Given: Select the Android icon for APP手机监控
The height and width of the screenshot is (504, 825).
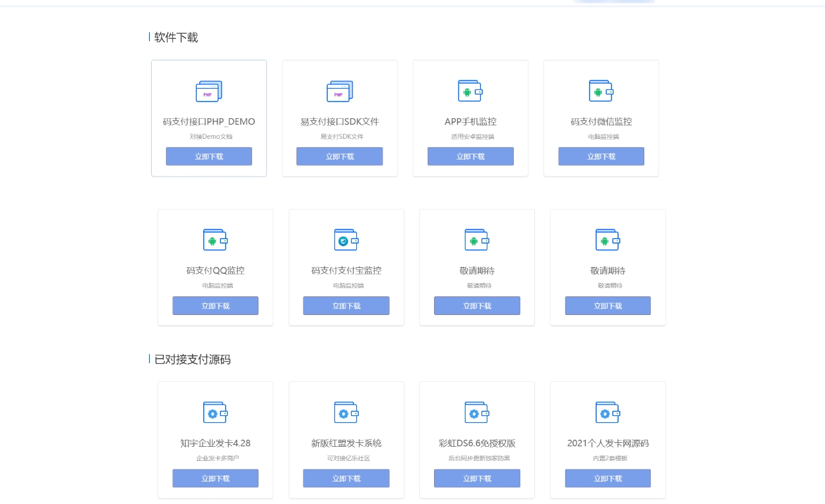Looking at the screenshot, I should tap(470, 91).
